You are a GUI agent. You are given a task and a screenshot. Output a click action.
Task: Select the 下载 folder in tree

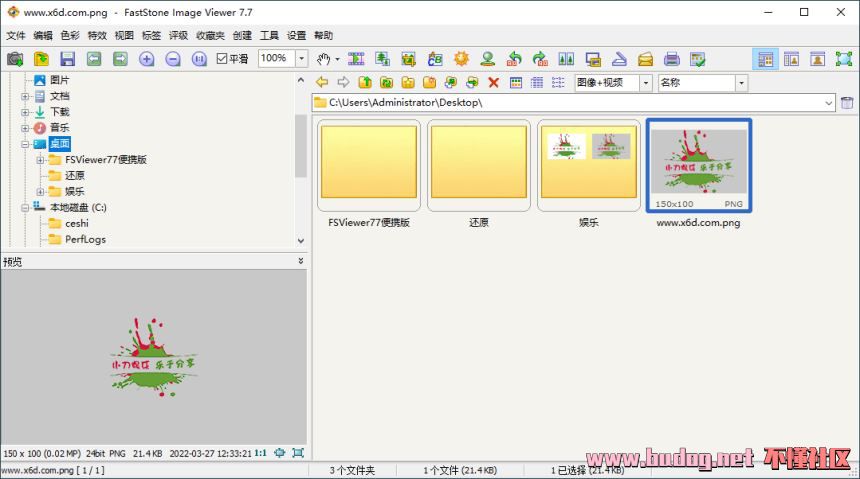[x=59, y=112]
